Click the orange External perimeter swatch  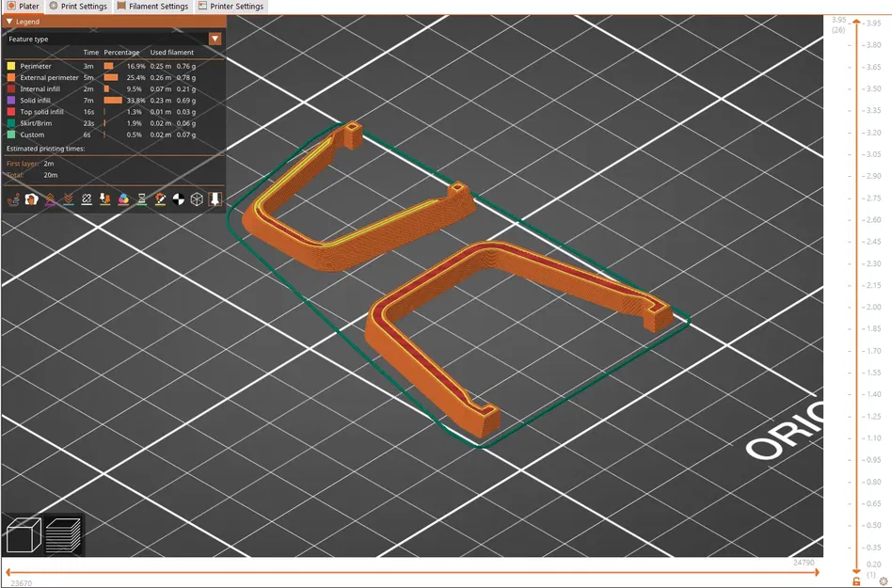coord(10,77)
